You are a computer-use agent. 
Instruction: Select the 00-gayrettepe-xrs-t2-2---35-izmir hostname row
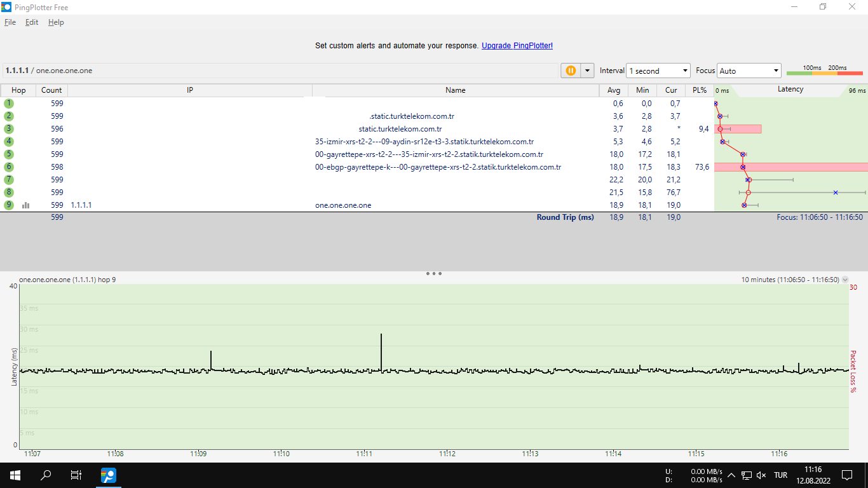[430, 154]
